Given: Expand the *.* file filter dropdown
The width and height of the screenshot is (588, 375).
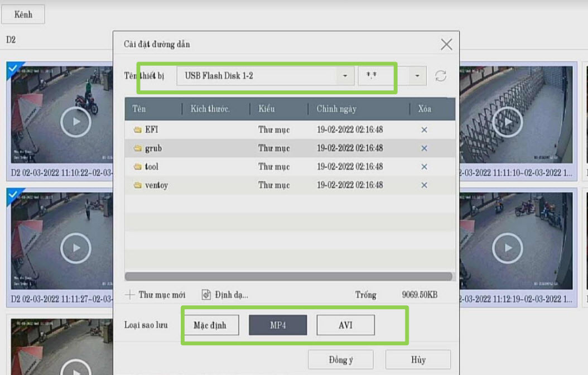Looking at the screenshot, I should 417,76.
